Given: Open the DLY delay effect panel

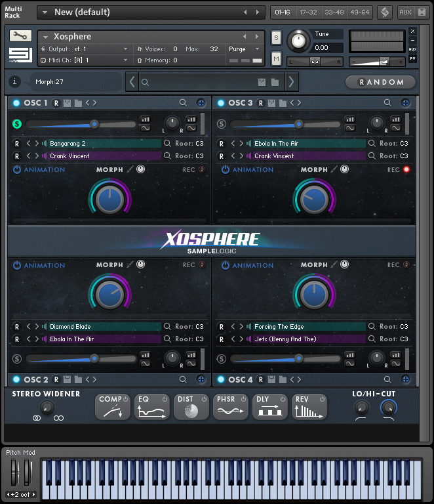Looking at the screenshot, I should click(x=270, y=408).
